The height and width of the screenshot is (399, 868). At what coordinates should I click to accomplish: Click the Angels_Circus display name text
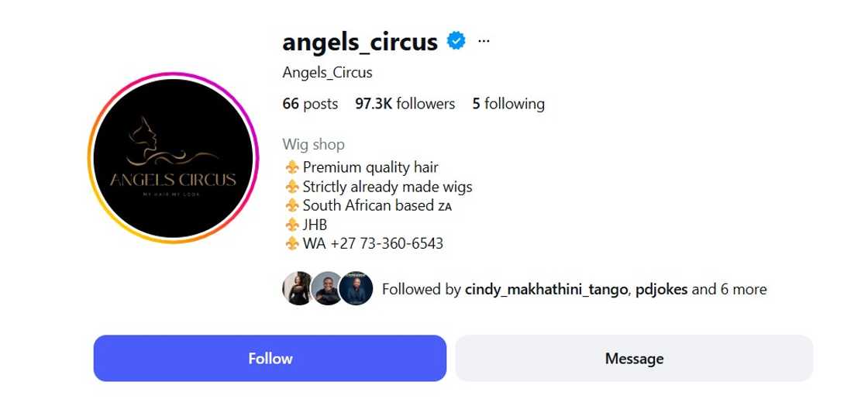tap(327, 73)
